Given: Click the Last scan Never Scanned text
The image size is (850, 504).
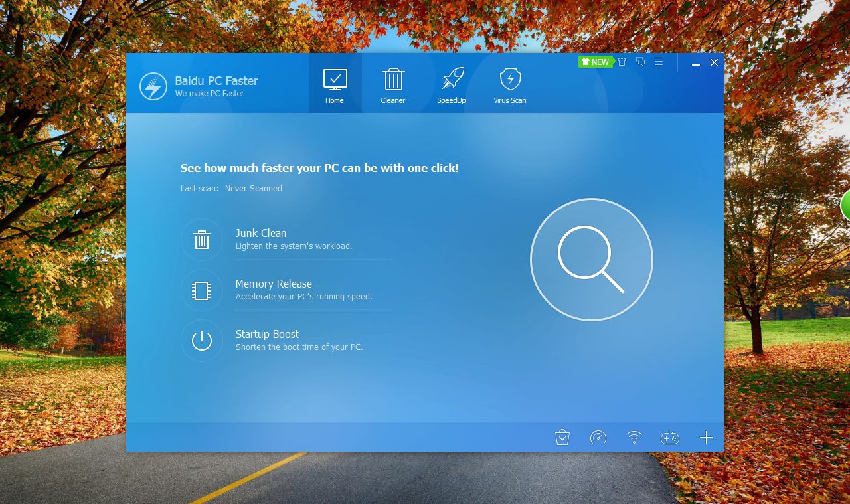Looking at the screenshot, I should pyautogui.click(x=229, y=189).
